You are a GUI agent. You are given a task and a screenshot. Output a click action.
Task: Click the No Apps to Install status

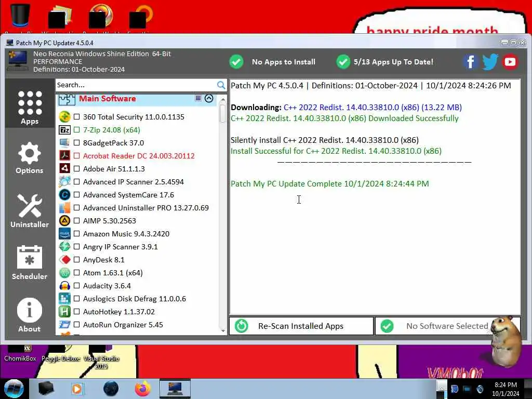[272, 62]
